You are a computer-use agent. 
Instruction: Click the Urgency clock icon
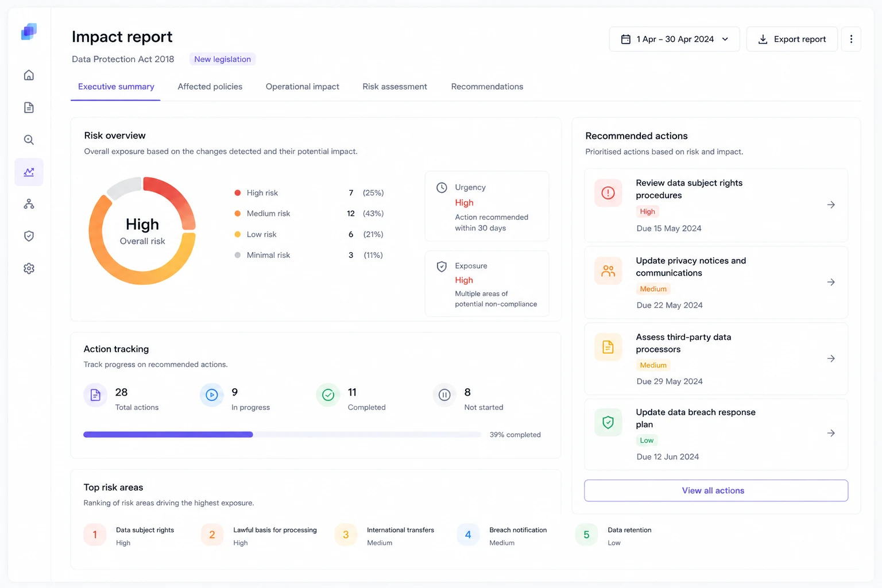[442, 188]
